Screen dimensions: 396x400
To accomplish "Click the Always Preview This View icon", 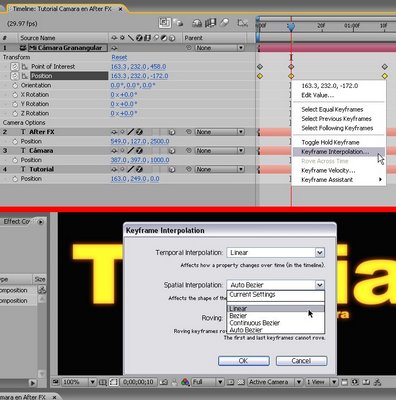I will [x=56, y=382].
